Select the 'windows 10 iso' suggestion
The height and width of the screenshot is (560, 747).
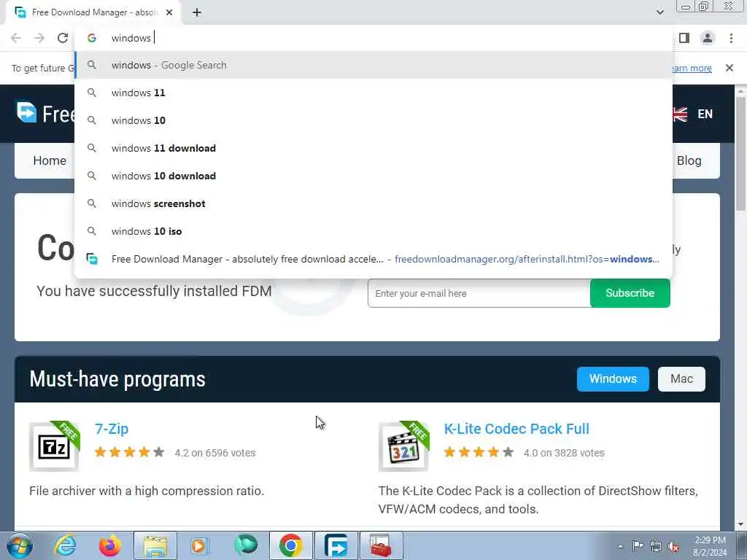point(373,231)
